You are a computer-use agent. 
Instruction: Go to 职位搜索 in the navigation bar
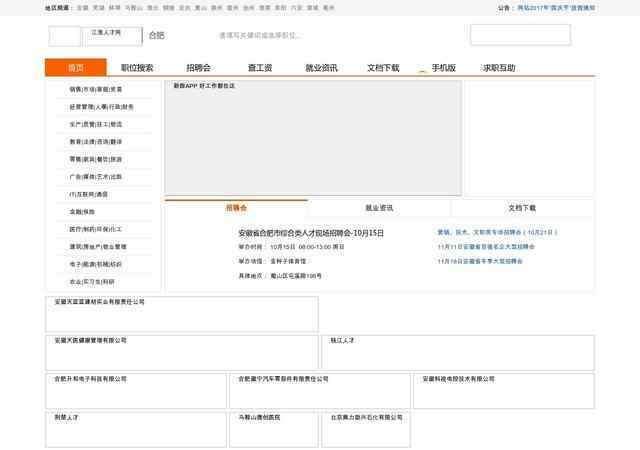point(137,68)
